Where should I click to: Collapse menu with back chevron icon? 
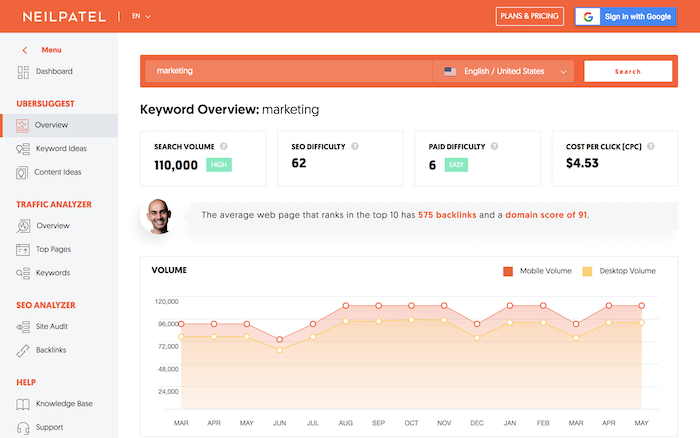tap(25, 50)
